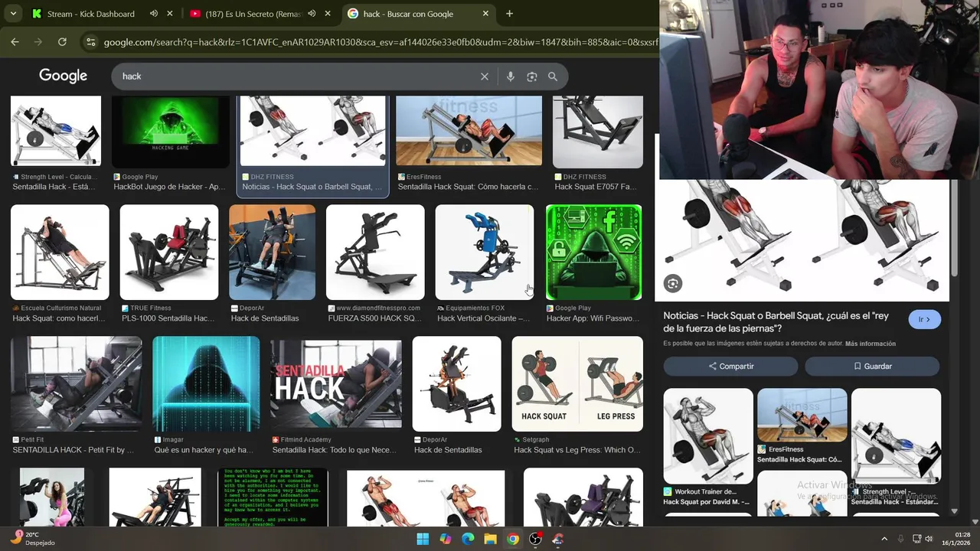Click the Noticias - Hack Squat o Barbell Squat caption
This screenshot has height=551, width=980.
pyautogui.click(x=312, y=187)
